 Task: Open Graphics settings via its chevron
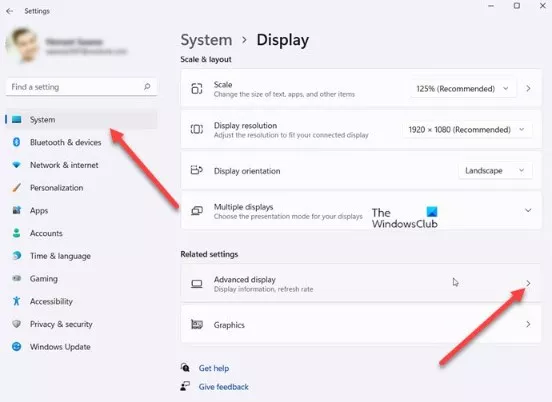(528, 324)
